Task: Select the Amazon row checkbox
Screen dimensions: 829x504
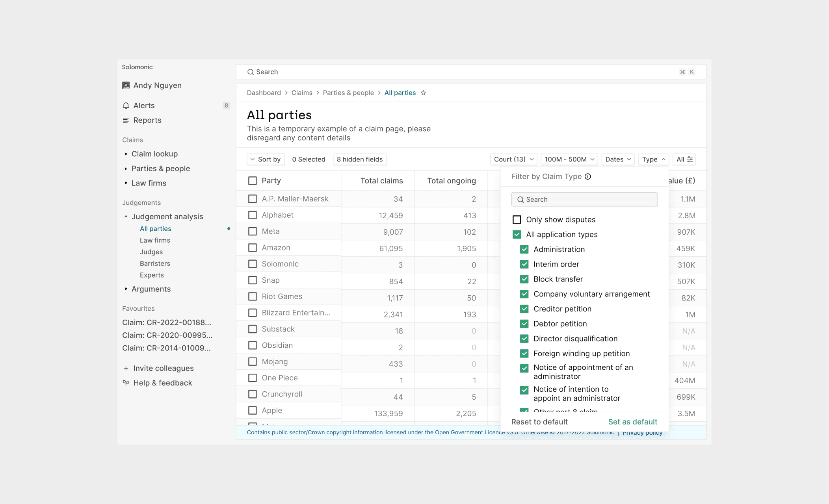Action: (x=252, y=248)
